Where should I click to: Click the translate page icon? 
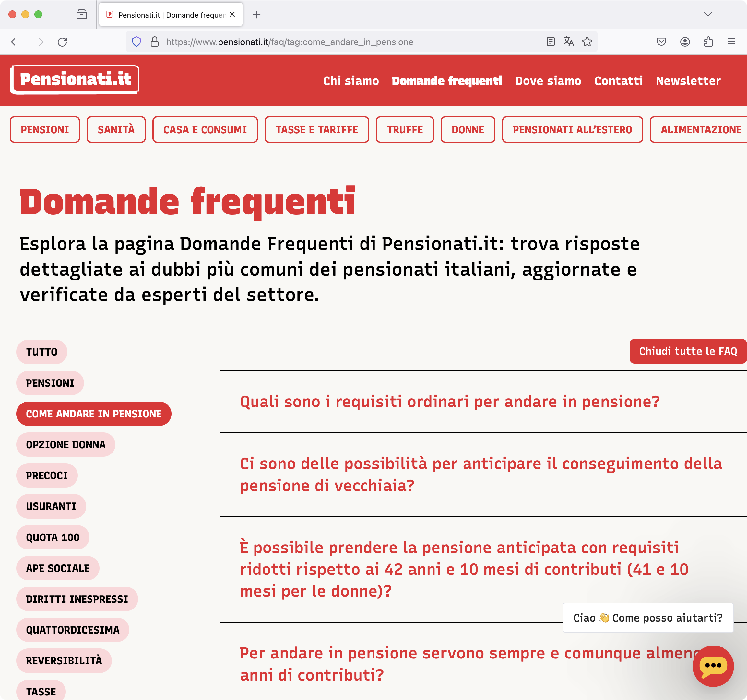click(x=568, y=42)
